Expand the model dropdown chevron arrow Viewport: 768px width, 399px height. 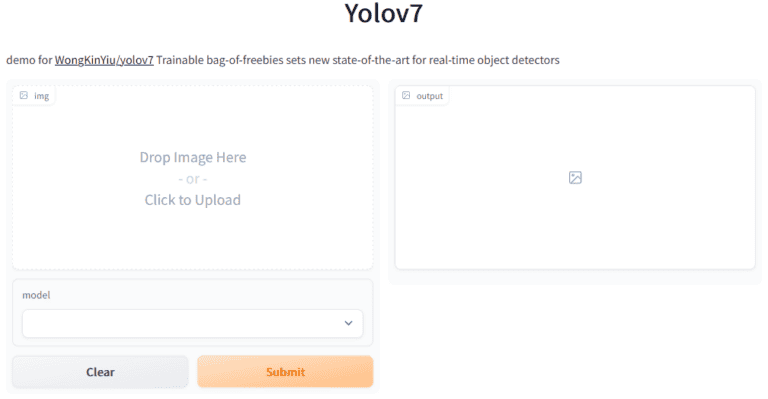(x=348, y=323)
